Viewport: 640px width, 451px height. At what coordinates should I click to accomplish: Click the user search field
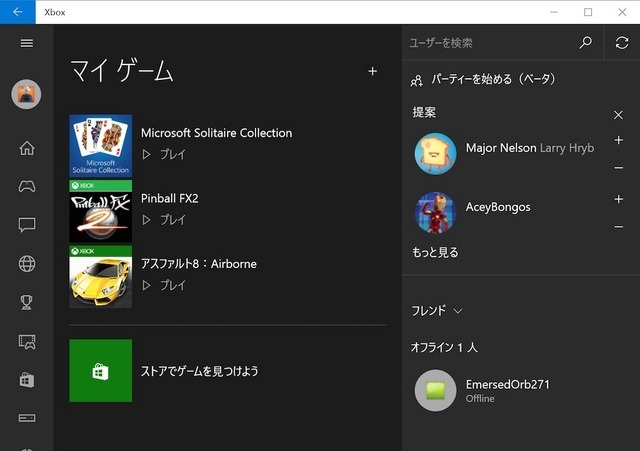(x=490, y=43)
